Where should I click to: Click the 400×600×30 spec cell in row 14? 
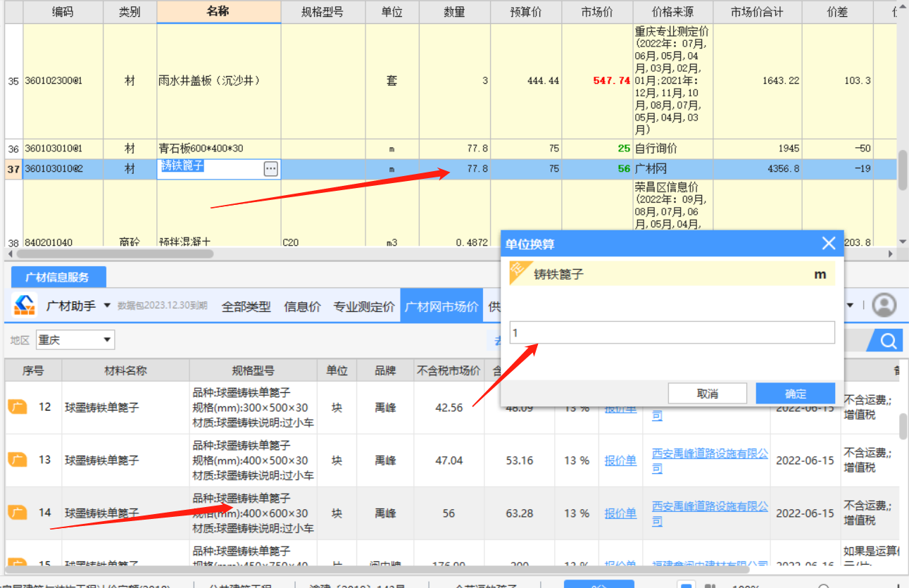click(253, 513)
